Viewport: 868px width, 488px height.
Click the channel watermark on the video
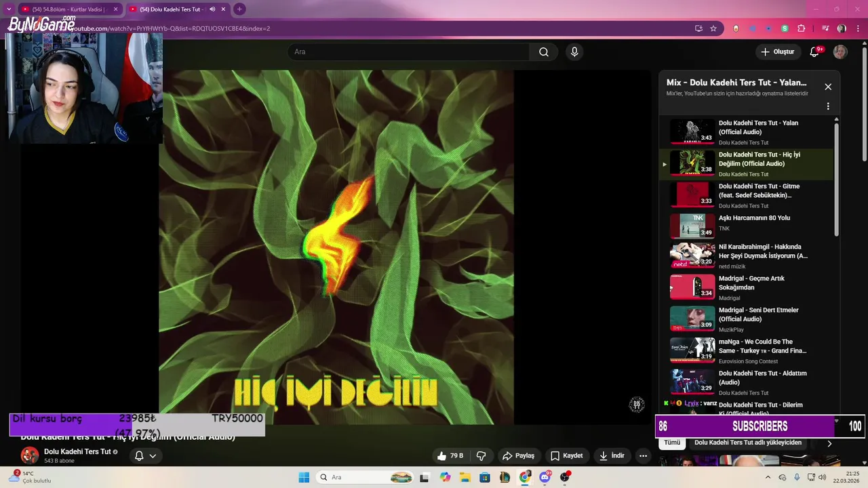point(636,405)
